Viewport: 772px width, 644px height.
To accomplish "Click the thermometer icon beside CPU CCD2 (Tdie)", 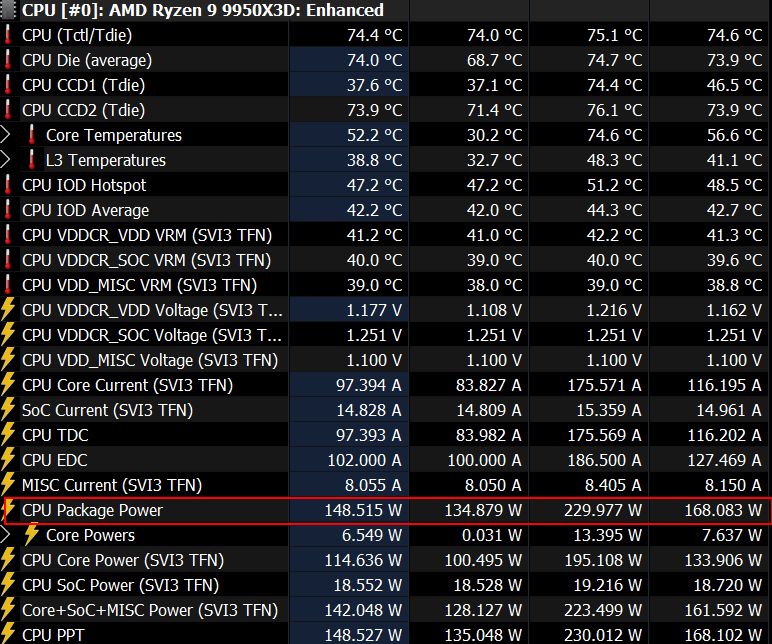I will (8, 110).
